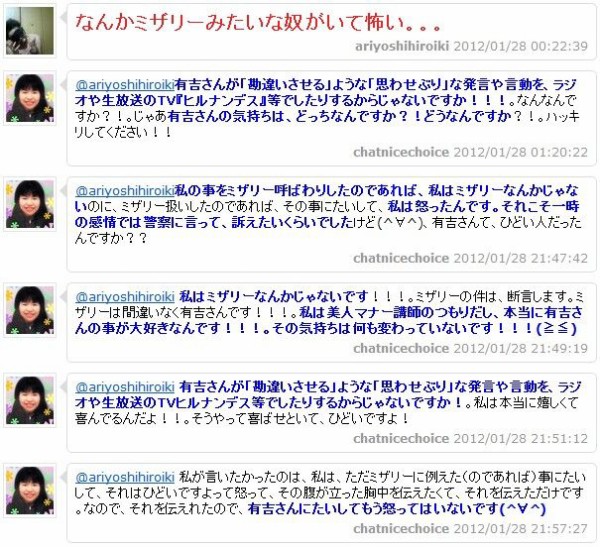Open avatar of the 21:51:12 chatnicechoice tweet
This screenshot has height=547, width=600.
coord(30,400)
